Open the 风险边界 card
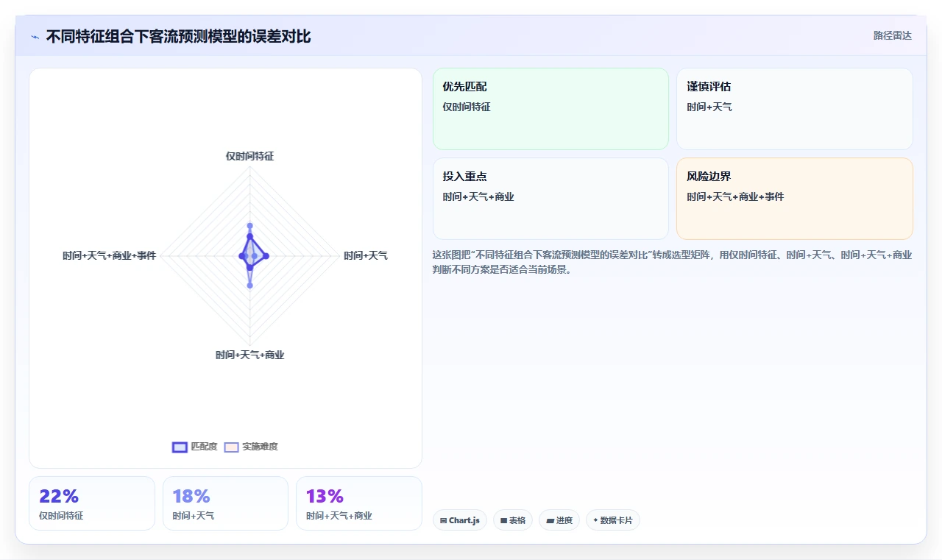This screenshot has width=942, height=560. pyautogui.click(x=795, y=199)
